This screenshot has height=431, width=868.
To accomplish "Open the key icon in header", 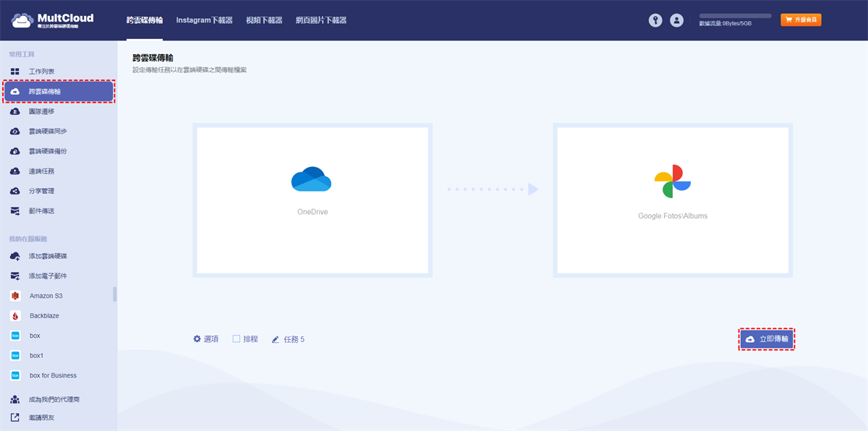I will (655, 20).
